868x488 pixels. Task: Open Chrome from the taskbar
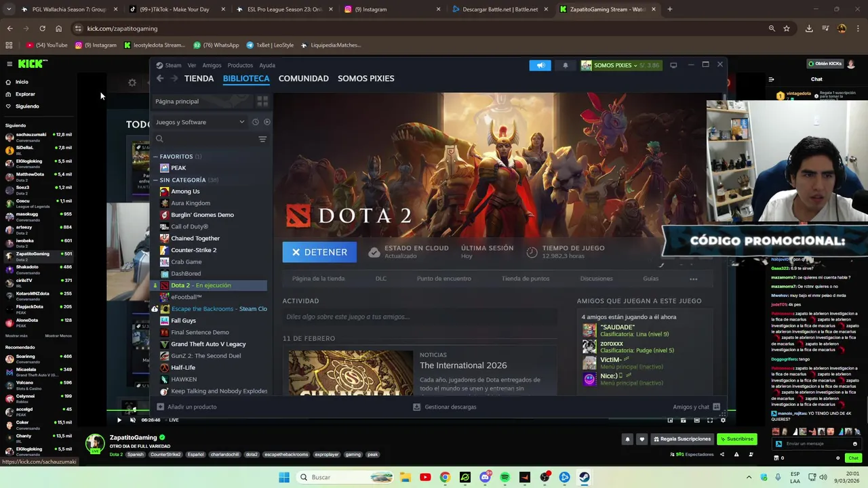click(x=445, y=477)
